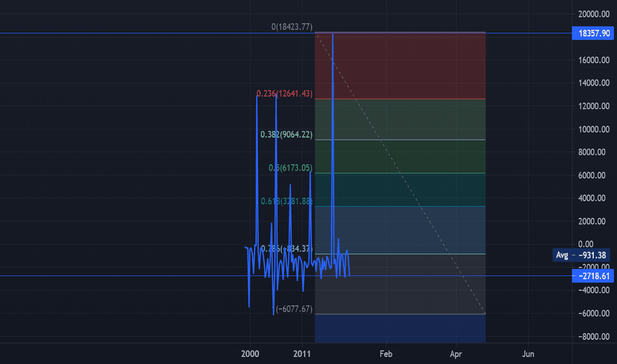
Task: Click the Feb time axis label
Action: pyautogui.click(x=386, y=354)
